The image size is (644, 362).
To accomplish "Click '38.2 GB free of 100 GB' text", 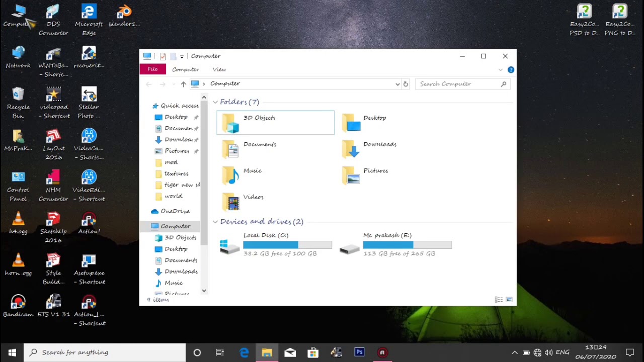I will [x=280, y=254].
